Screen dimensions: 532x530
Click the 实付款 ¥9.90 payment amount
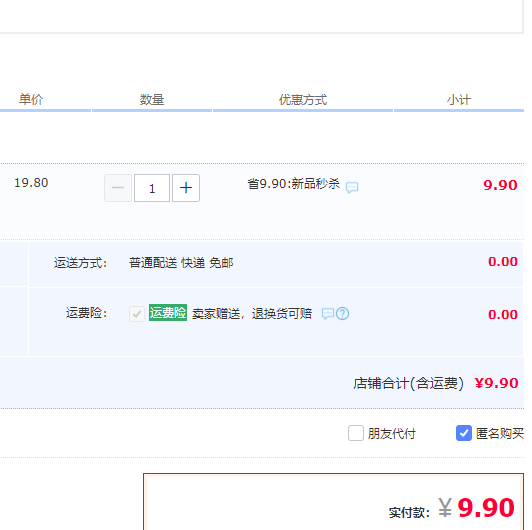click(x=452, y=508)
